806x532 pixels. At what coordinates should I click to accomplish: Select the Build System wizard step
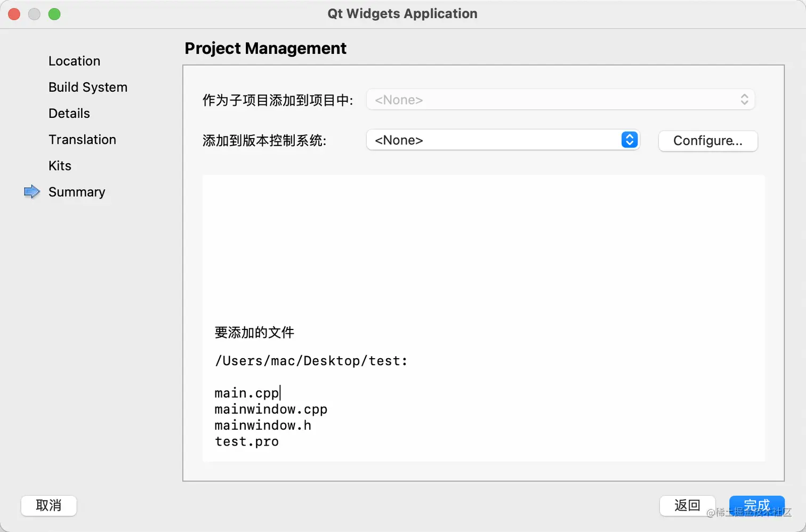88,87
